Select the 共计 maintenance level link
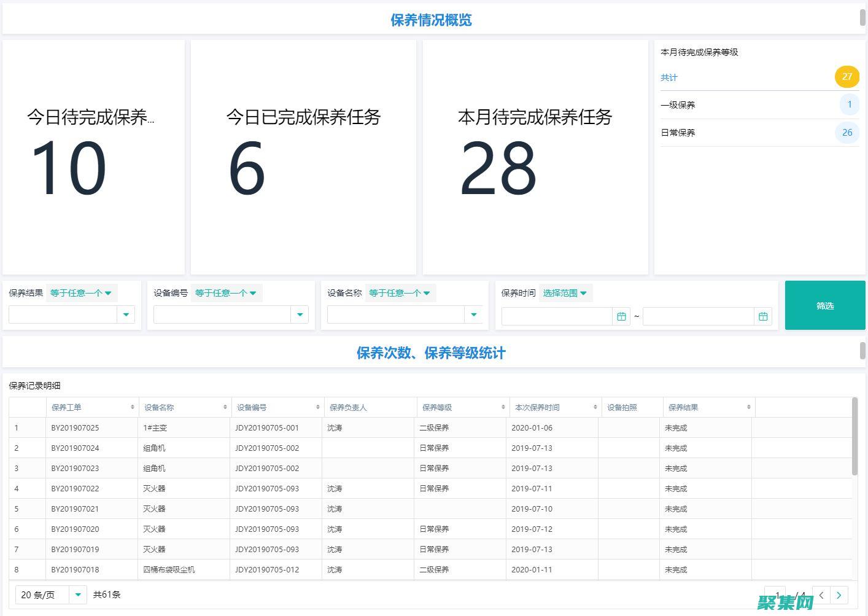This screenshot has height=616, width=868. coord(668,77)
